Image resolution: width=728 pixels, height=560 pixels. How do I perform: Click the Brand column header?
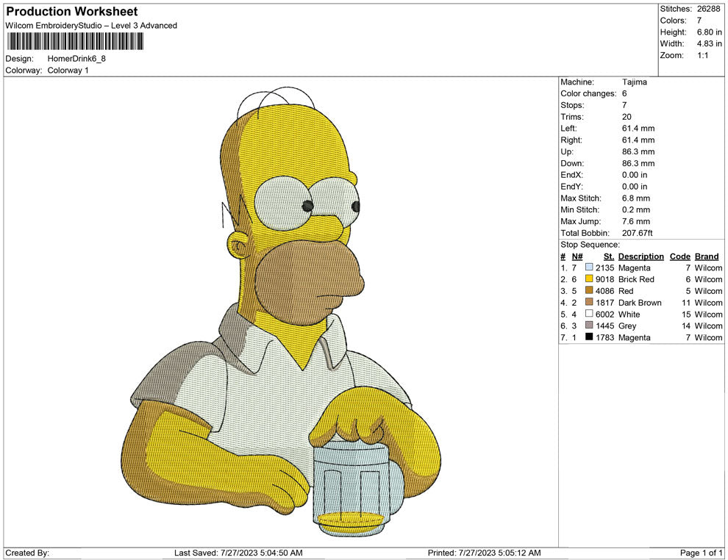(x=706, y=256)
